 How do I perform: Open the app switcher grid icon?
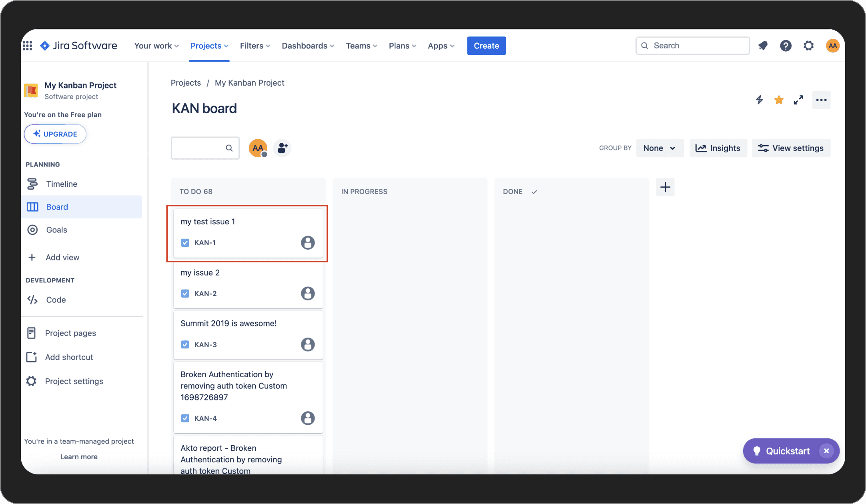coord(27,46)
